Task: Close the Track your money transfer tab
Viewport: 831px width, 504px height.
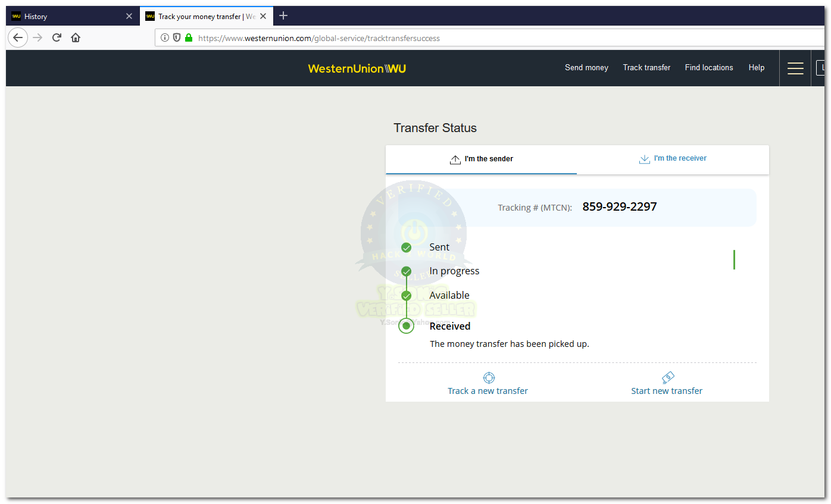Action: coord(263,16)
